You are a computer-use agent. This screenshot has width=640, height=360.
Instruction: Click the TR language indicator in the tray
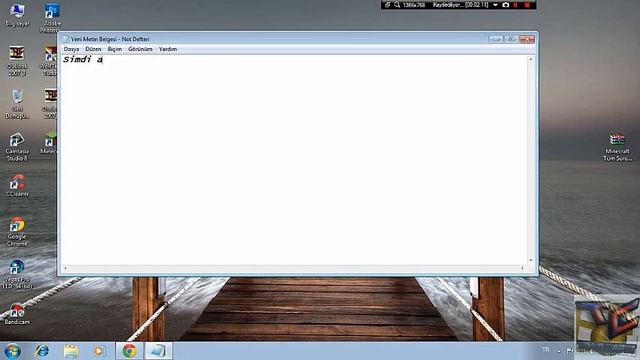point(546,350)
